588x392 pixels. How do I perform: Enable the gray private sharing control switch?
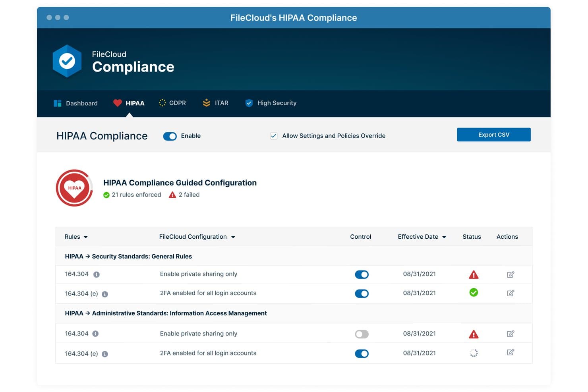point(362,334)
